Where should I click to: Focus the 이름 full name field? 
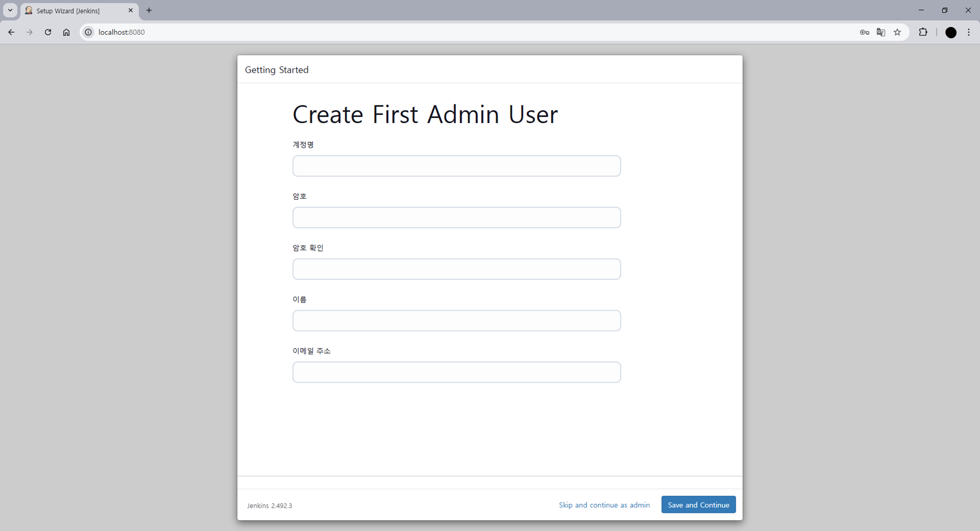coord(457,321)
